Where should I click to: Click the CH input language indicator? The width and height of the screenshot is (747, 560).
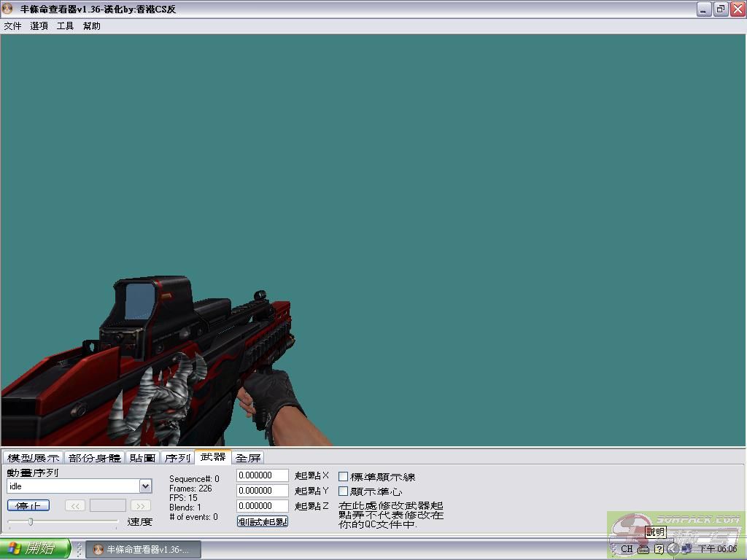pos(627,549)
